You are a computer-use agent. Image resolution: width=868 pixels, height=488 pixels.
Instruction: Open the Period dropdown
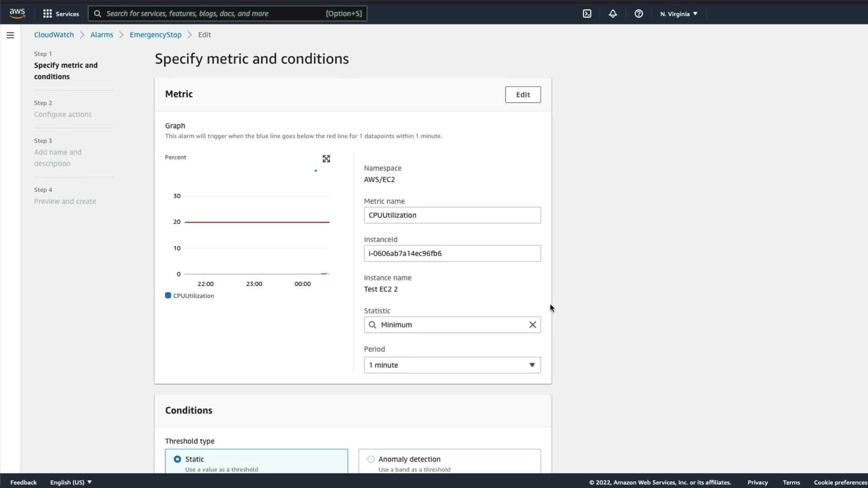(x=452, y=365)
